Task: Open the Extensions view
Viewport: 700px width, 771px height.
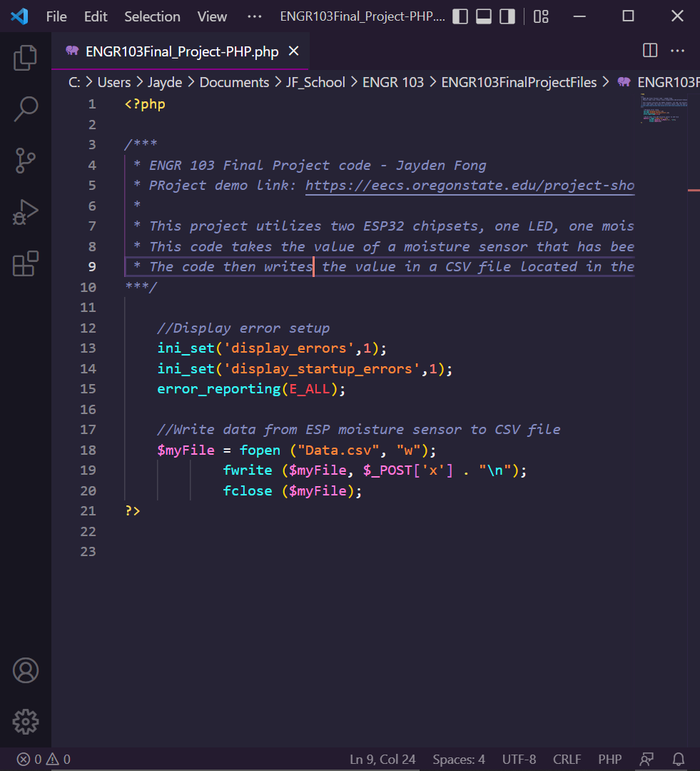Action: pos(26,263)
